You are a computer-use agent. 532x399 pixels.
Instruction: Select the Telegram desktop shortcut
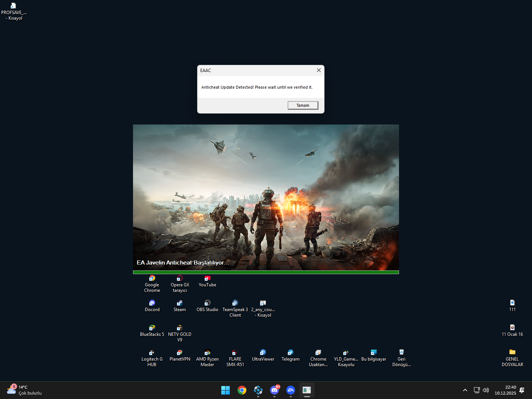click(x=290, y=355)
